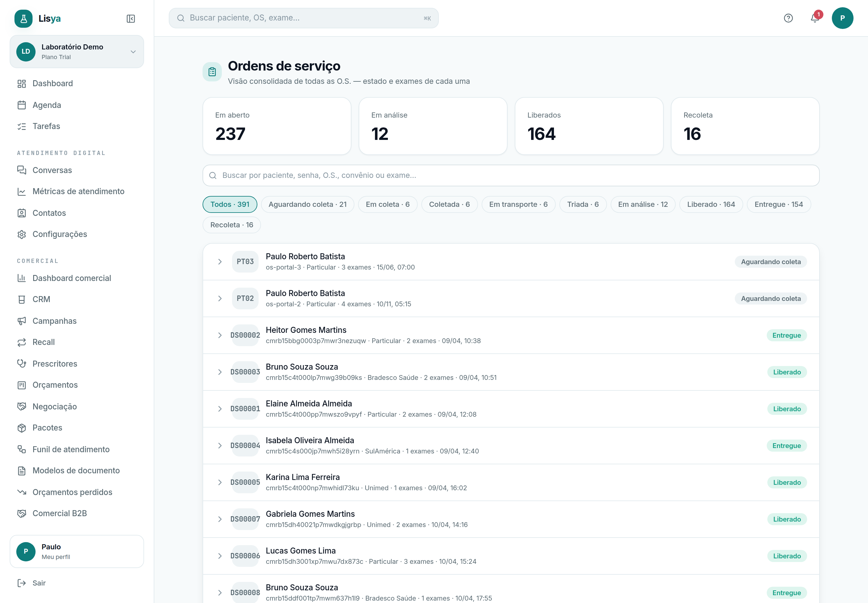Expand the DS00005 Karina Lima Ferreira row
This screenshot has height=603, width=868.
(x=220, y=482)
